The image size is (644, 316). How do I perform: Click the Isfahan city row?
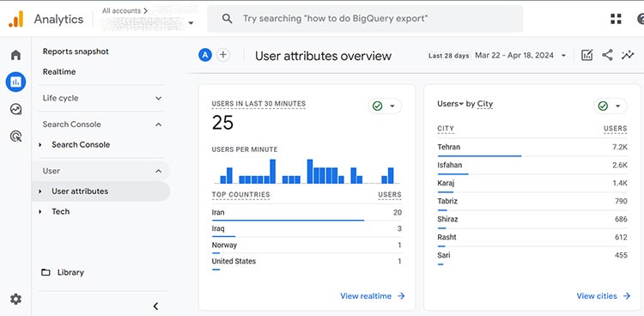click(x=532, y=166)
